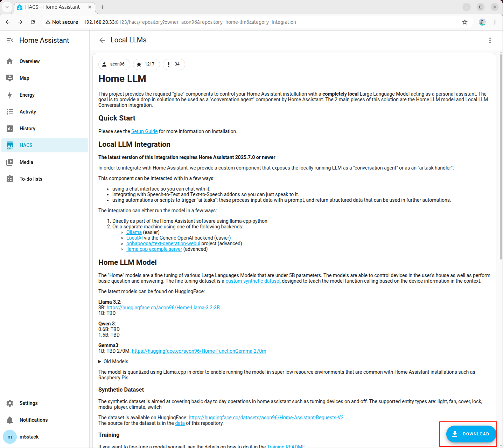Click the Download button
Screen dimensions: 503x448
(471, 434)
